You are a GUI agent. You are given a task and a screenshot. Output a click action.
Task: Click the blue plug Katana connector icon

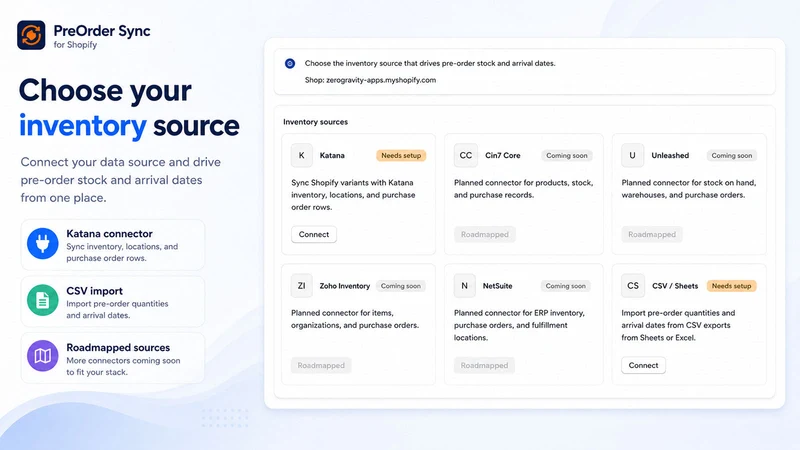pyautogui.click(x=42, y=243)
